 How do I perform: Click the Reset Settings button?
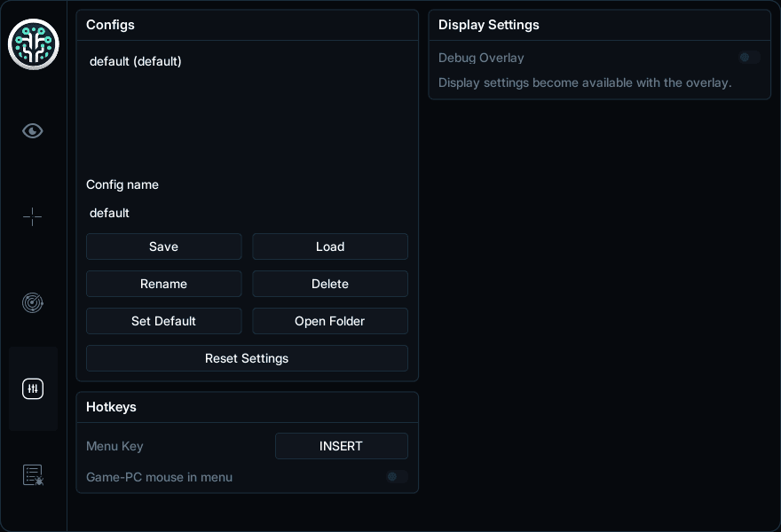(247, 358)
